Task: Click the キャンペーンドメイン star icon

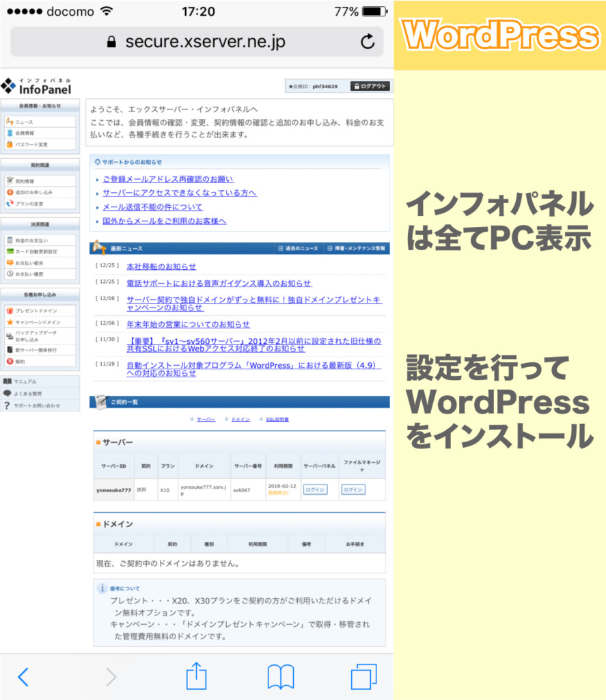Action: 10,322
